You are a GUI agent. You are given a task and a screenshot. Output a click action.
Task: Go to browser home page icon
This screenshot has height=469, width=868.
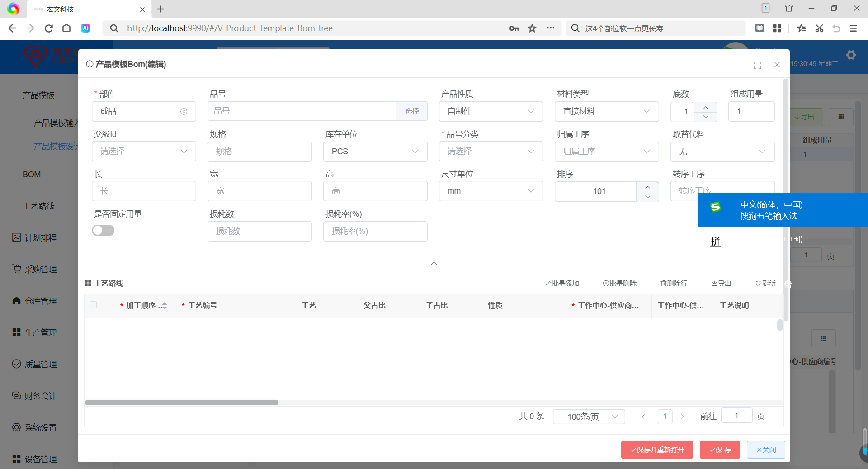coord(66,28)
